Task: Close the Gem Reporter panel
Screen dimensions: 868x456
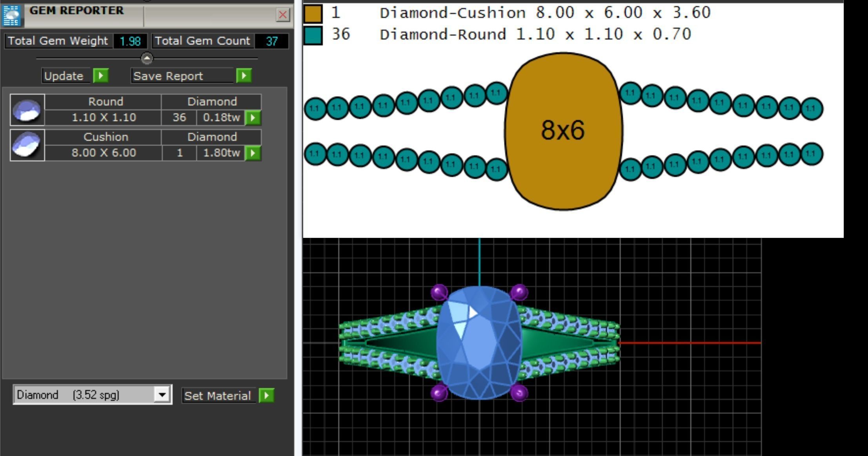Action: coord(282,15)
